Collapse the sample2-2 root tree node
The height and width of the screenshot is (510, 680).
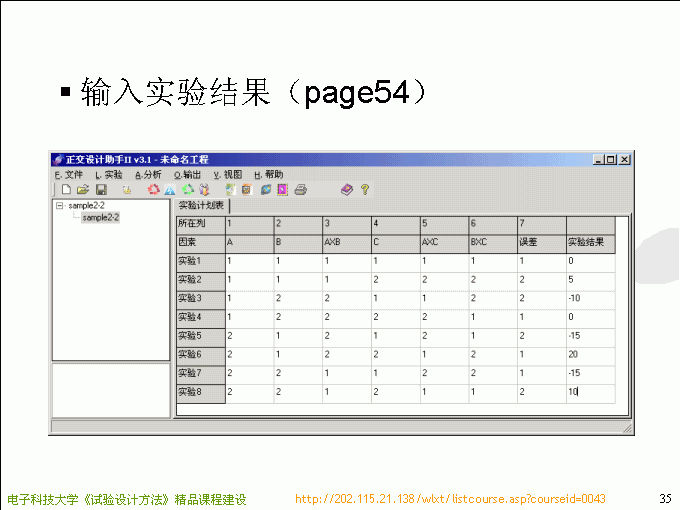60,205
